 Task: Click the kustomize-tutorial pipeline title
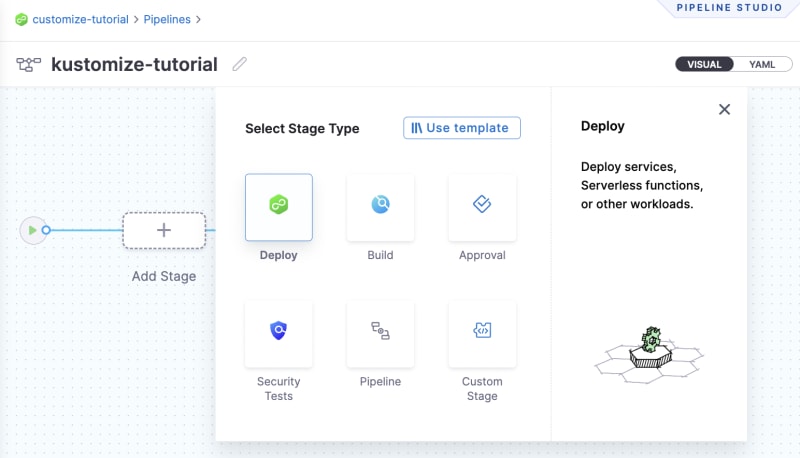click(x=134, y=64)
